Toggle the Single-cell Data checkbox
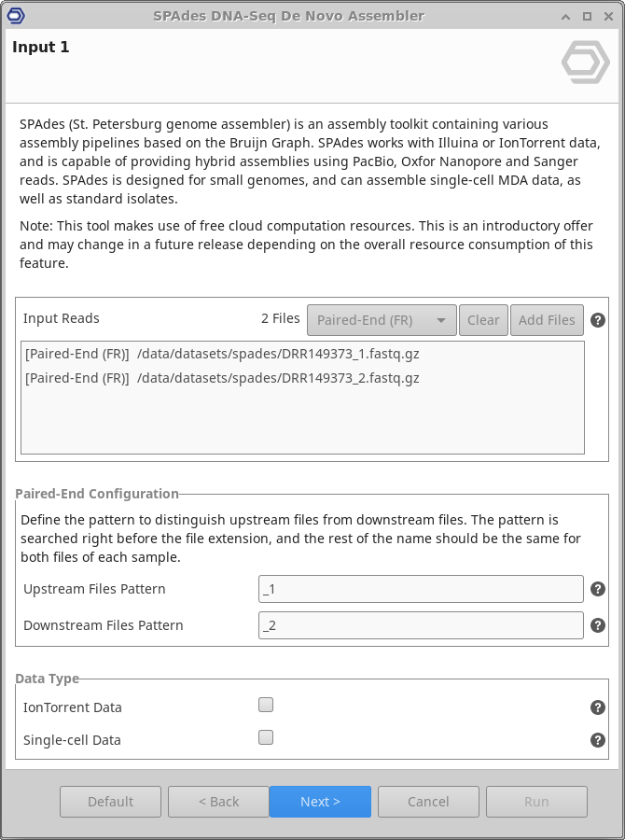The image size is (625, 840). [266, 737]
